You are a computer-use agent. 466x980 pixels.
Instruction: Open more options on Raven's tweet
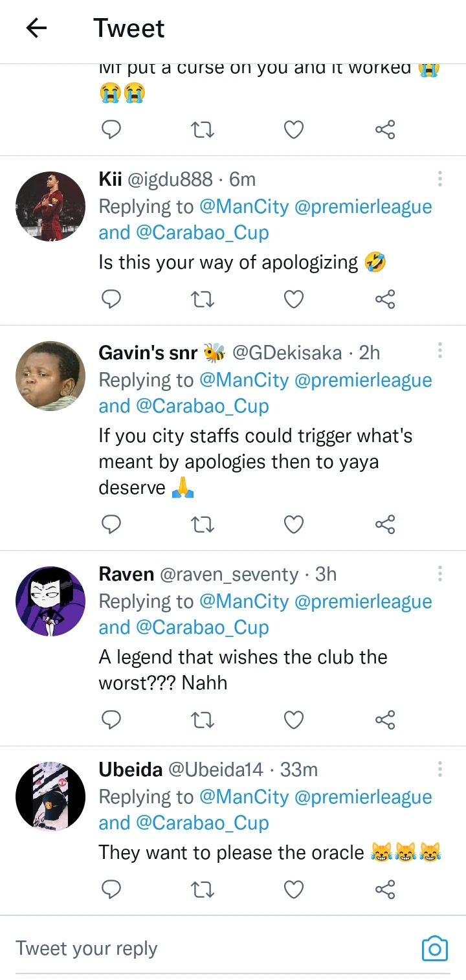tap(440, 574)
